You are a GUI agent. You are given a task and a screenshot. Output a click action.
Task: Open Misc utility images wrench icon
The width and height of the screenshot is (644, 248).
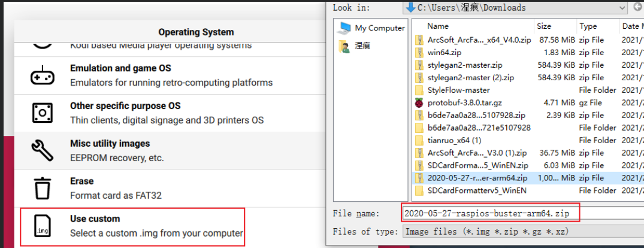pos(42,150)
